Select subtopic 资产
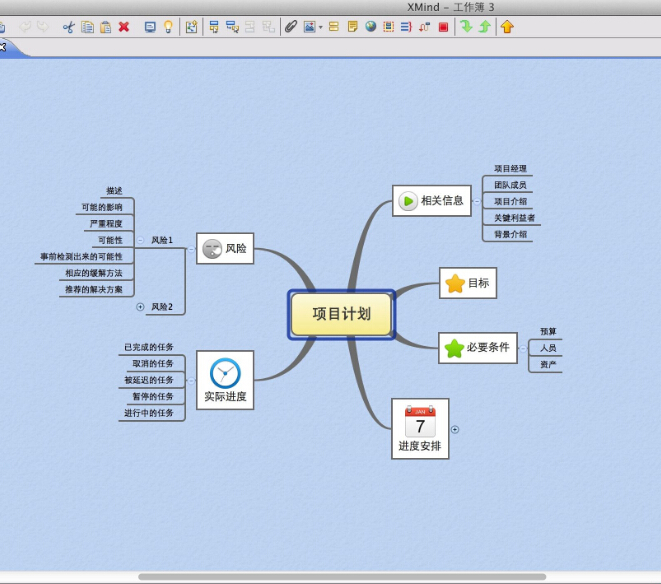 pyautogui.click(x=548, y=365)
